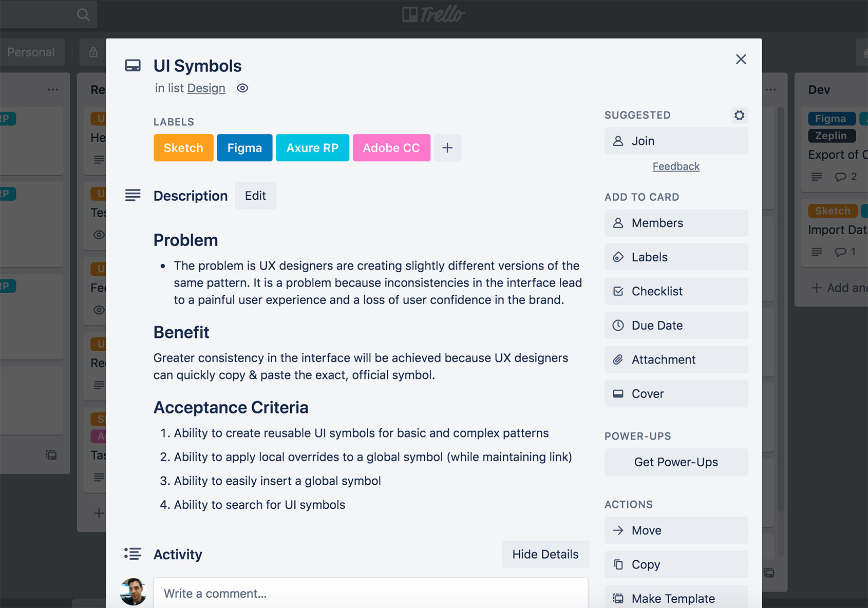The width and height of the screenshot is (868, 608).
Task: Hide Details in the Activity section
Action: click(x=545, y=554)
